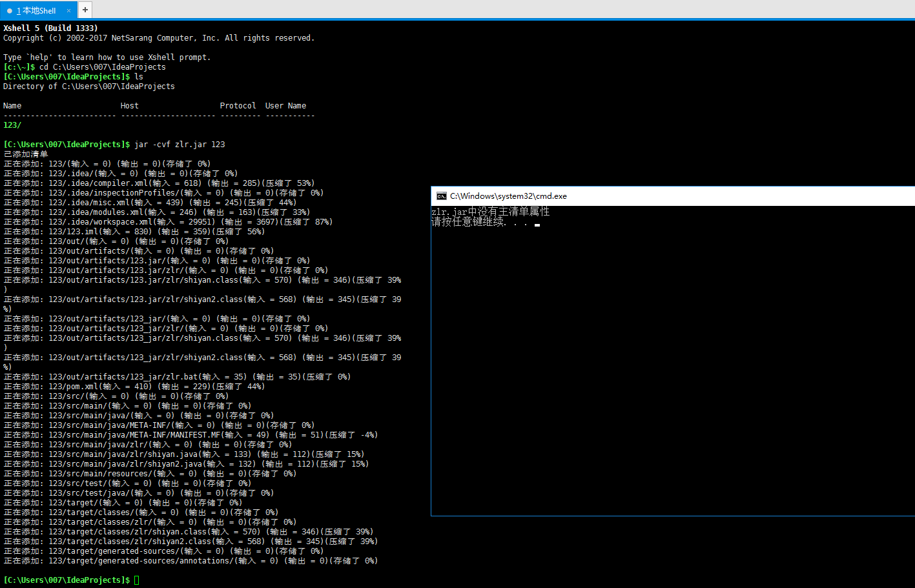Click the 'zlr.jar中没有主清单属性' message in cmd window

(x=491, y=212)
